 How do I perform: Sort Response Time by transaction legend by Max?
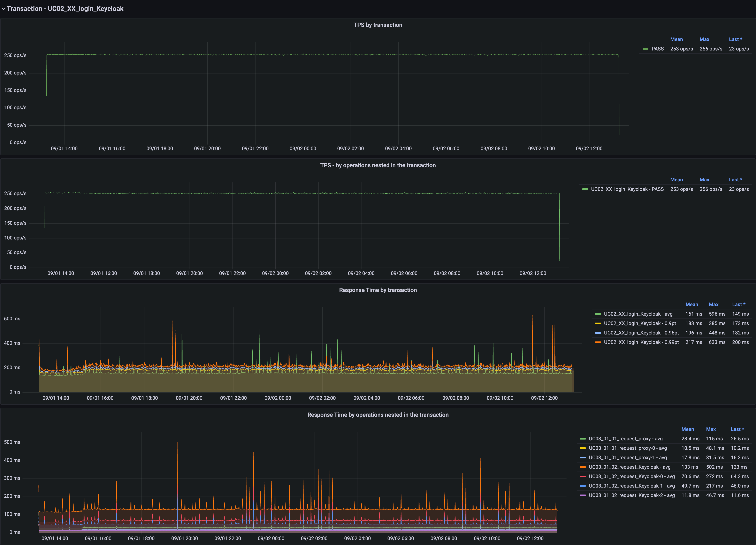pyautogui.click(x=714, y=305)
